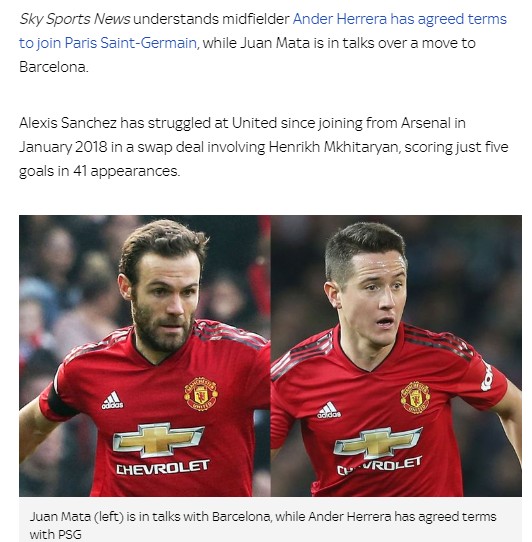Click the 'with PSG' caption line
Screen dimensions: 532x542
point(56,534)
